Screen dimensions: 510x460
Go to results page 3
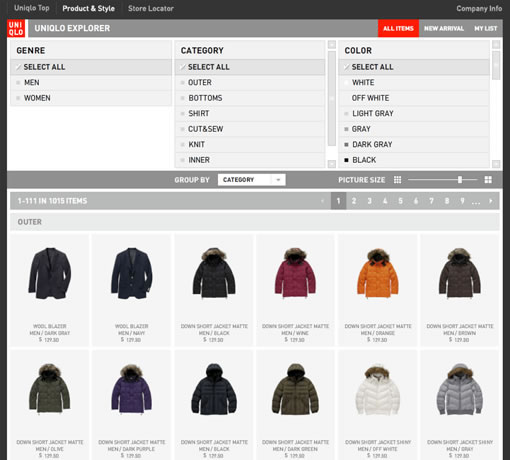369,201
